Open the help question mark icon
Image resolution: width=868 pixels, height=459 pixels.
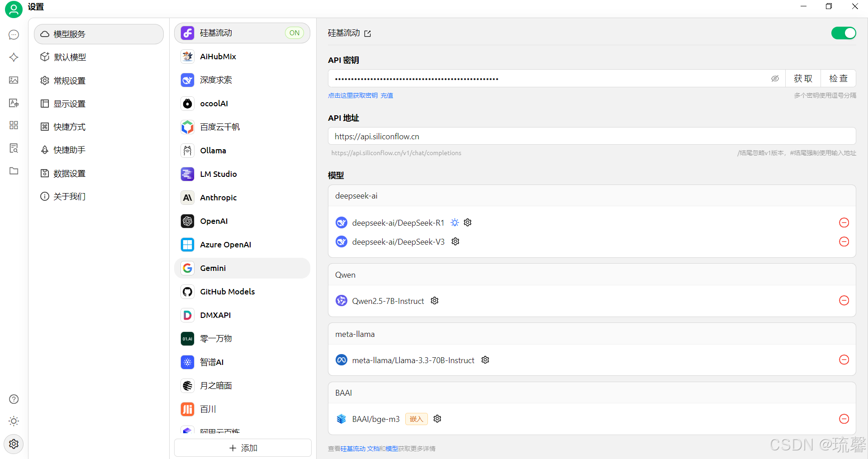[x=14, y=399]
